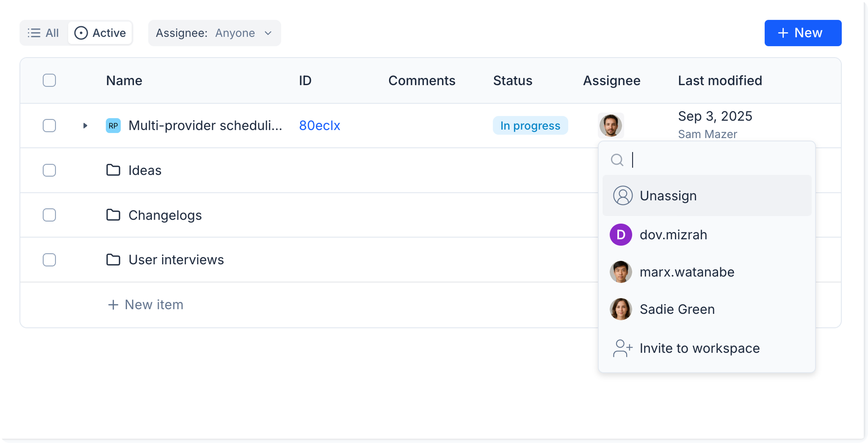This screenshot has height=443, width=868.
Task: Click the RP badge icon on Multi-provider row
Action: pyautogui.click(x=113, y=126)
